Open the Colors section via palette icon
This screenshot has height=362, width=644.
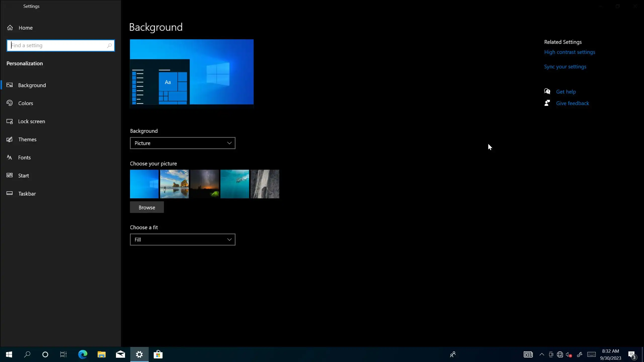tap(10, 103)
